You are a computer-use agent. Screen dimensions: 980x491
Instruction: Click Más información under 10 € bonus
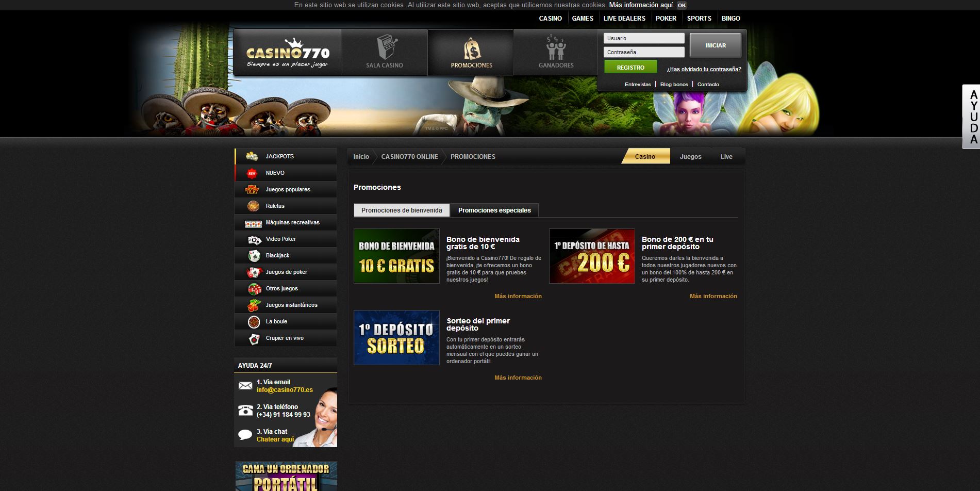point(518,296)
